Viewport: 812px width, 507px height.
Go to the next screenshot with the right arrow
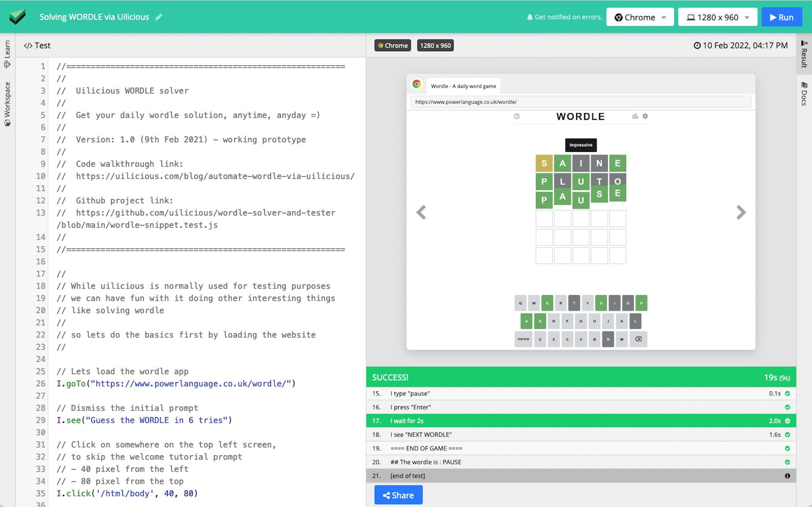741,212
